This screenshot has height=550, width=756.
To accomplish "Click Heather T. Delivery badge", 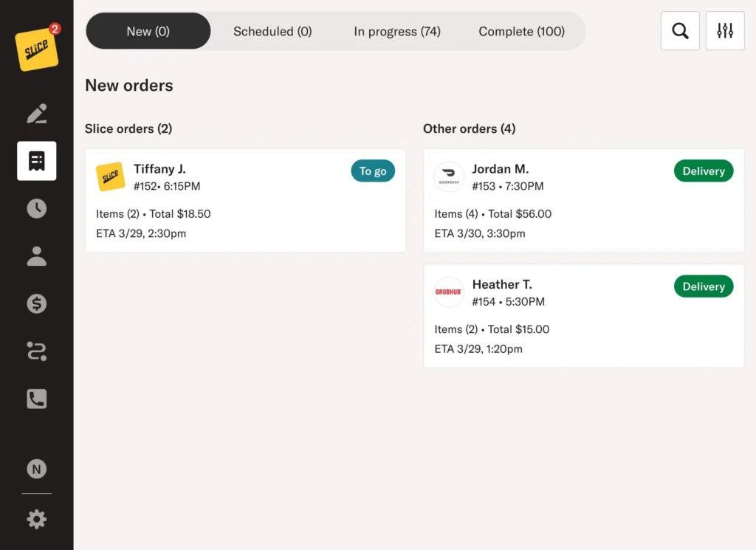I will [x=703, y=286].
